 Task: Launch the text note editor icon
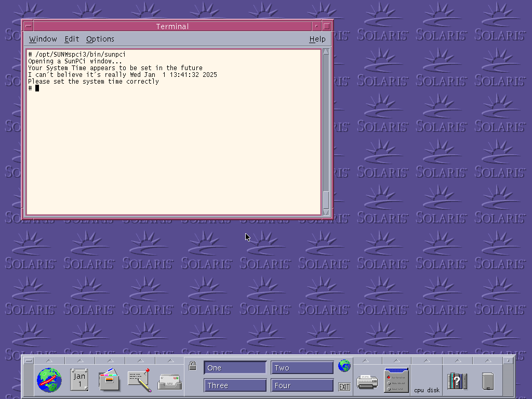[139, 381]
